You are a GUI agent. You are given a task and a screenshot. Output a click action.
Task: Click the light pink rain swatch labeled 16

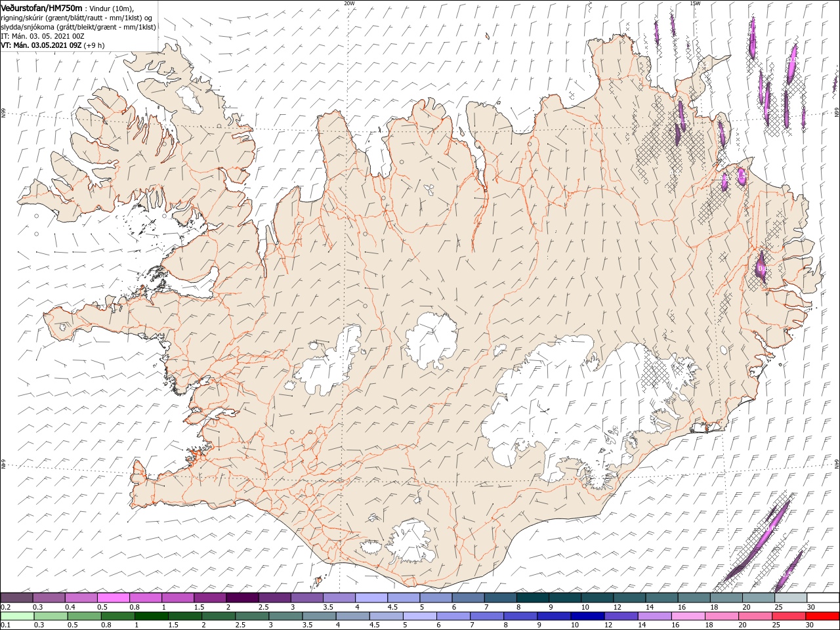tap(686, 616)
